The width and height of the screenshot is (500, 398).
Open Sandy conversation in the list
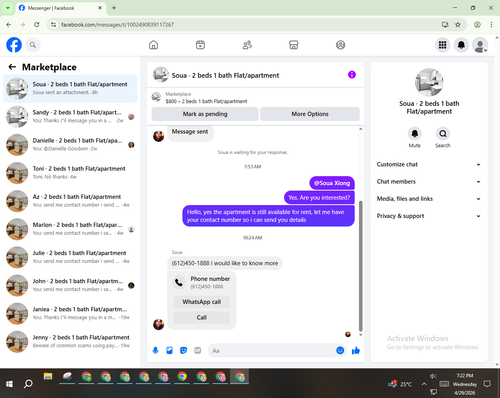click(70, 117)
